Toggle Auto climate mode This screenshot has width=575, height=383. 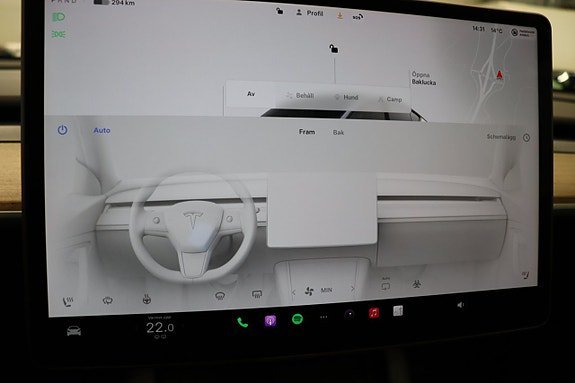[x=102, y=130]
